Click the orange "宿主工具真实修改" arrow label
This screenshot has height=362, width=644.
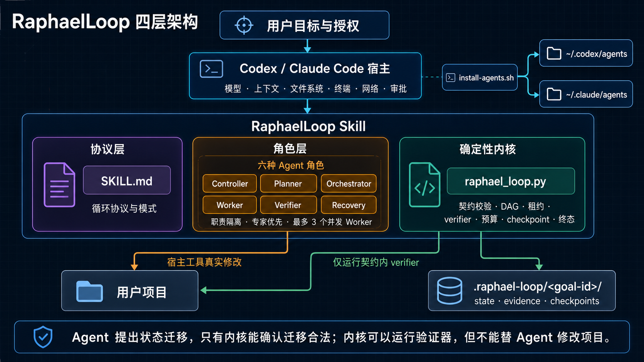click(x=205, y=262)
